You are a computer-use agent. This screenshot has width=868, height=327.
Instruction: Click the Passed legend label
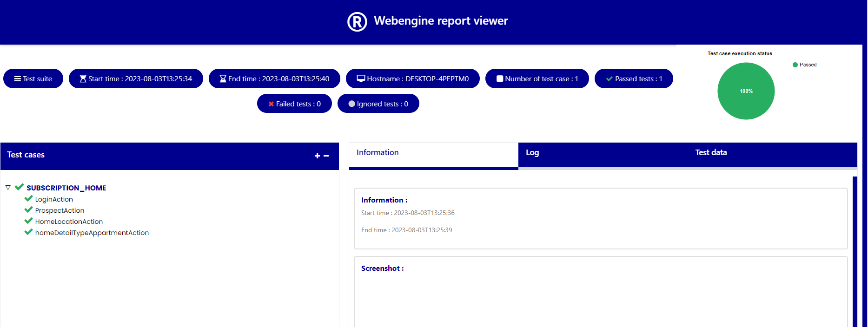808,65
